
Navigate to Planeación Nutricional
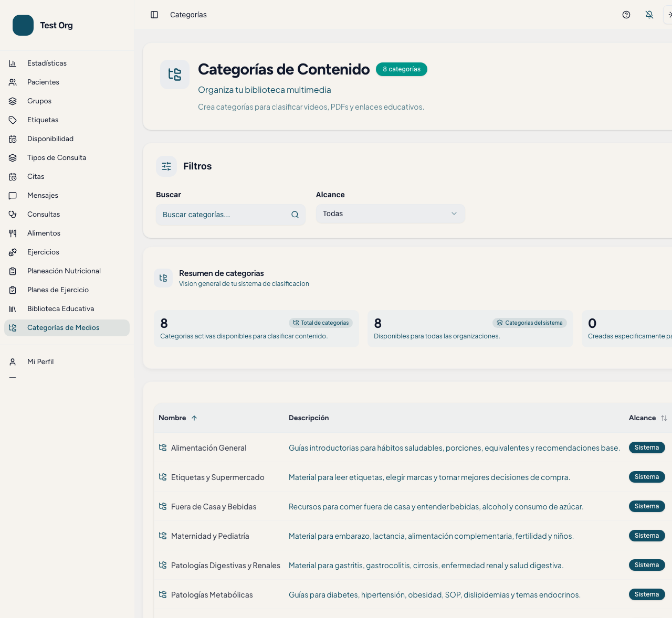point(67,271)
